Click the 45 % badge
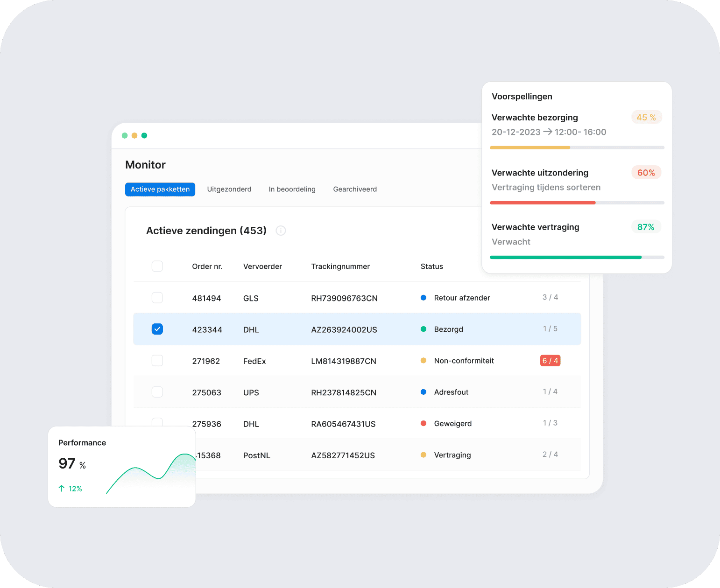This screenshot has height=588, width=720. (x=646, y=118)
